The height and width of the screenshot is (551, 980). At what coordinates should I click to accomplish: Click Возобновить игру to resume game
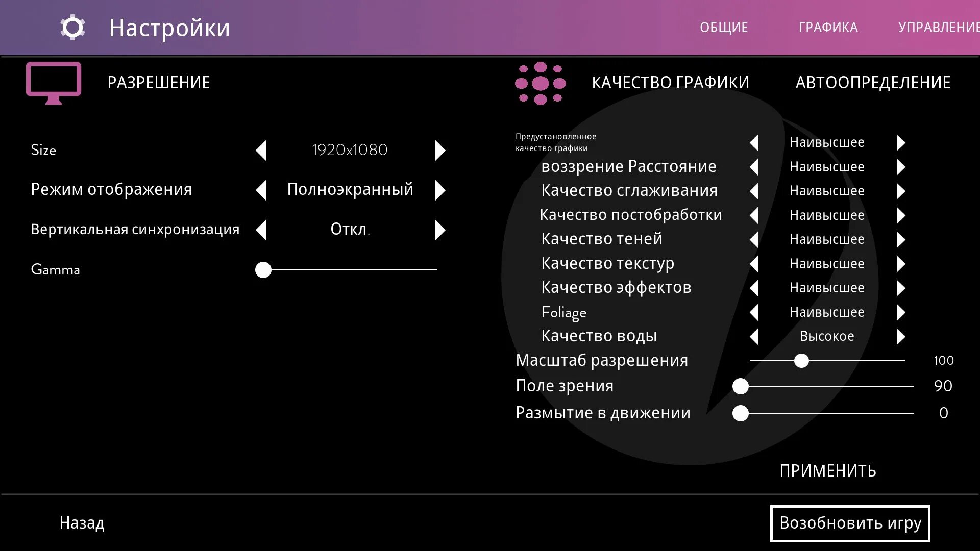(850, 523)
